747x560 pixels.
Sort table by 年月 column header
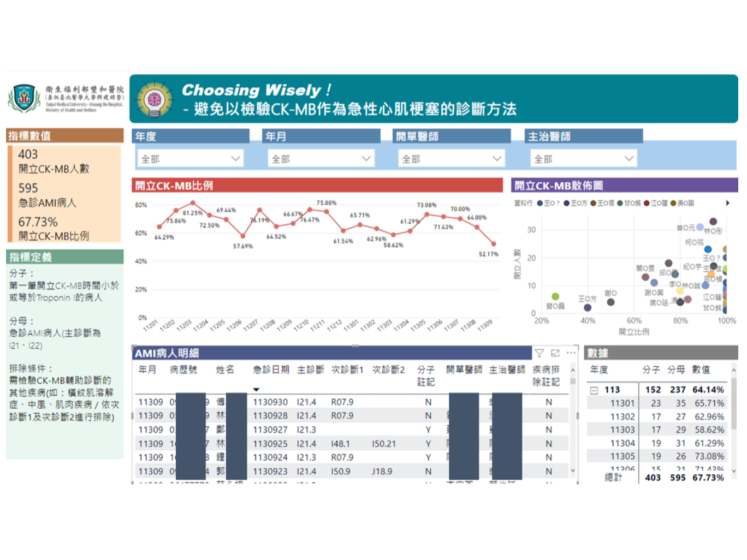tap(147, 370)
